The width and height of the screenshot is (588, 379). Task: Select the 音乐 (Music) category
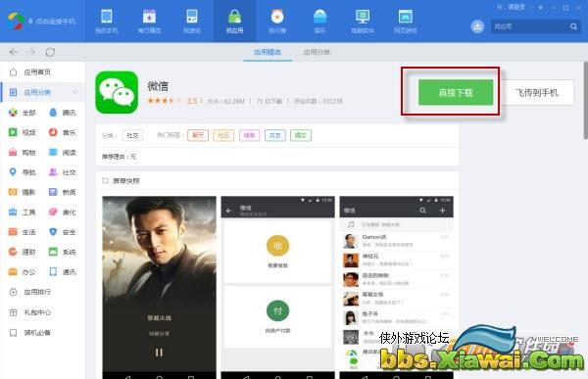[x=63, y=132]
